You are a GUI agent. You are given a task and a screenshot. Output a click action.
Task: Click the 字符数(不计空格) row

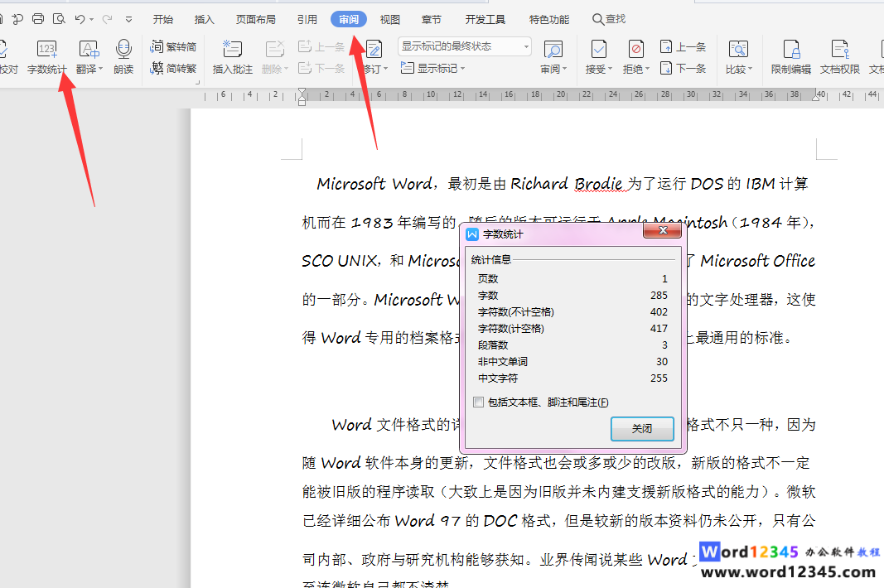(x=572, y=311)
